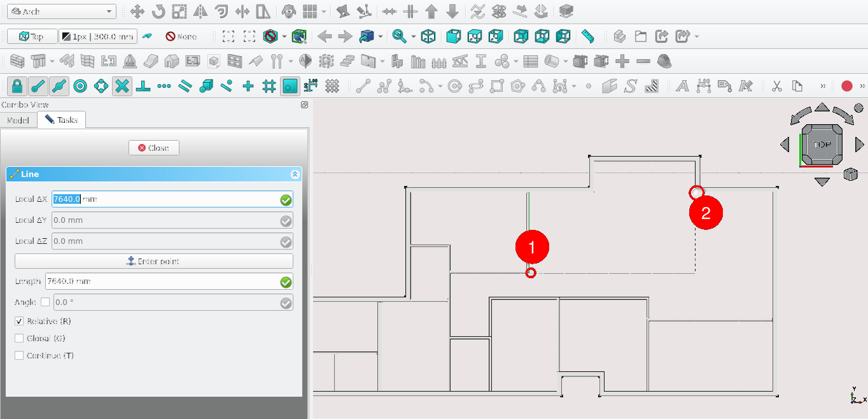The image size is (868, 419).
Task: Select the snap intersection tool
Action: point(122,86)
